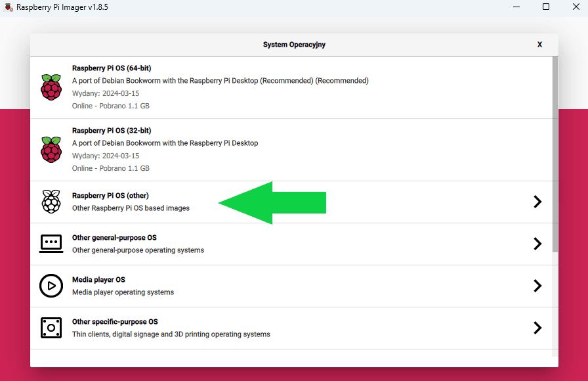Image resolution: width=588 pixels, height=381 pixels.
Task: Expand Raspberry Pi OS (other) with its chevron
Action: coord(537,202)
